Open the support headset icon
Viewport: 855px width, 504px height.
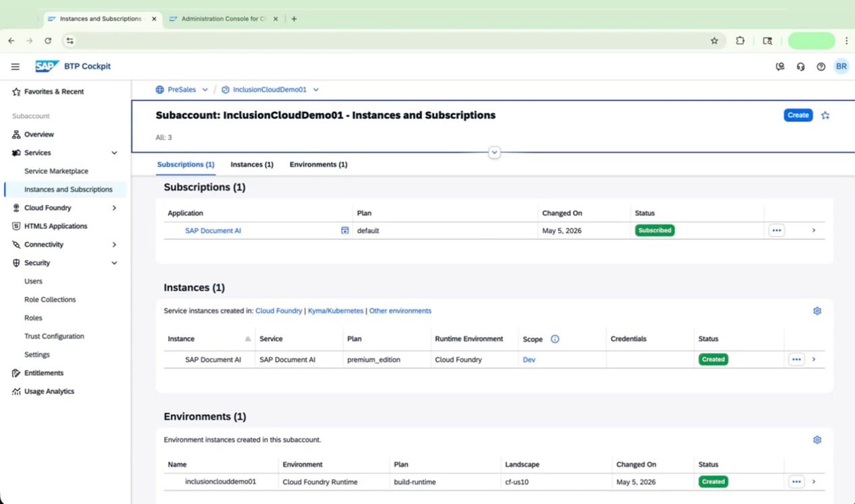pyautogui.click(x=800, y=67)
